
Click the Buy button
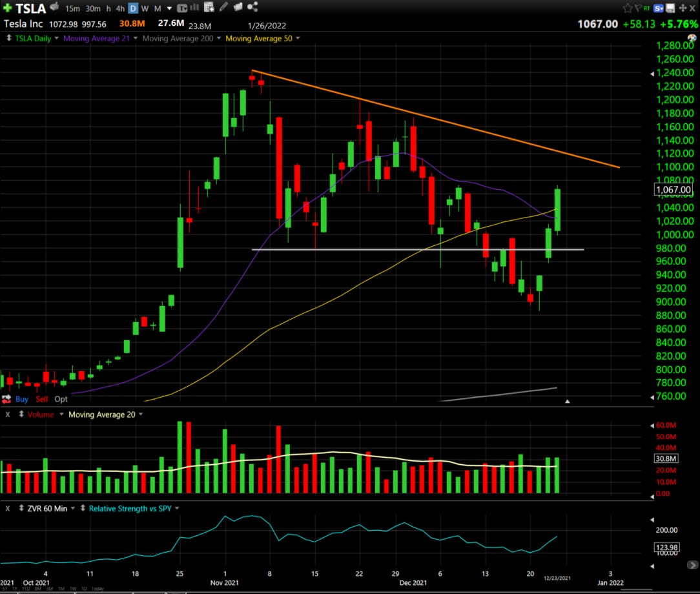coord(22,399)
